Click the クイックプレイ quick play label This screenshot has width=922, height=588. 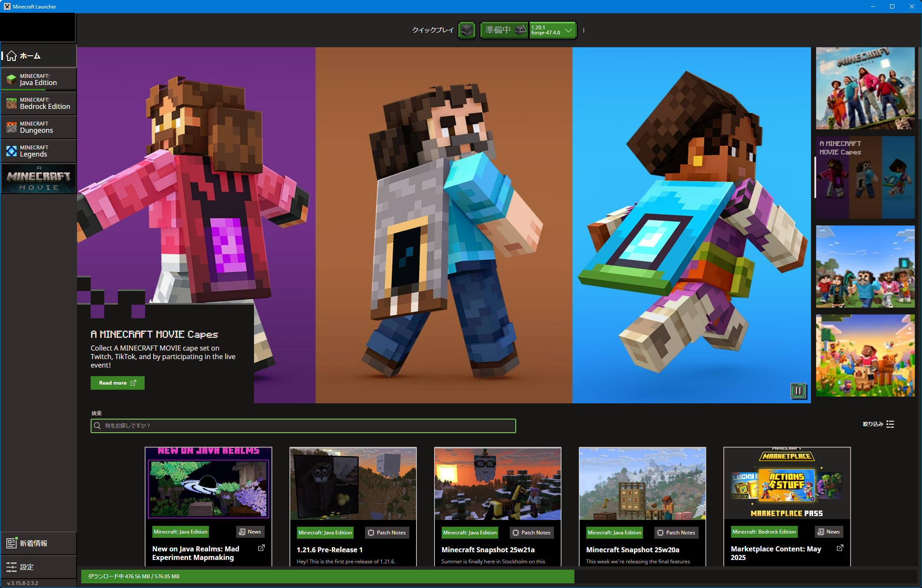pyautogui.click(x=433, y=30)
